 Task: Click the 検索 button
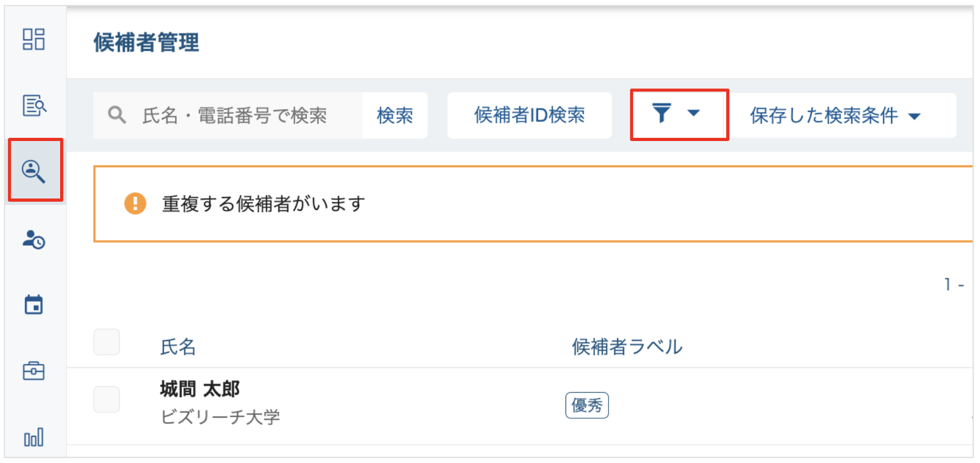(x=395, y=115)
